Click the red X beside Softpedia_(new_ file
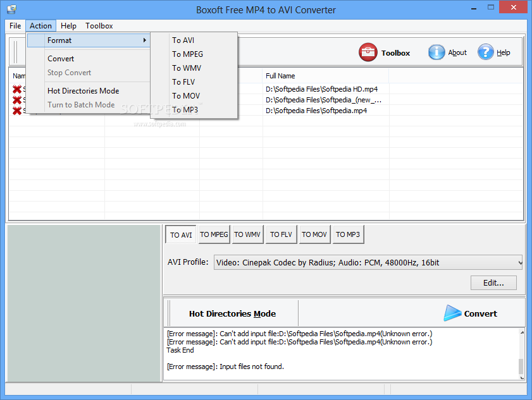 pos(17,100)
